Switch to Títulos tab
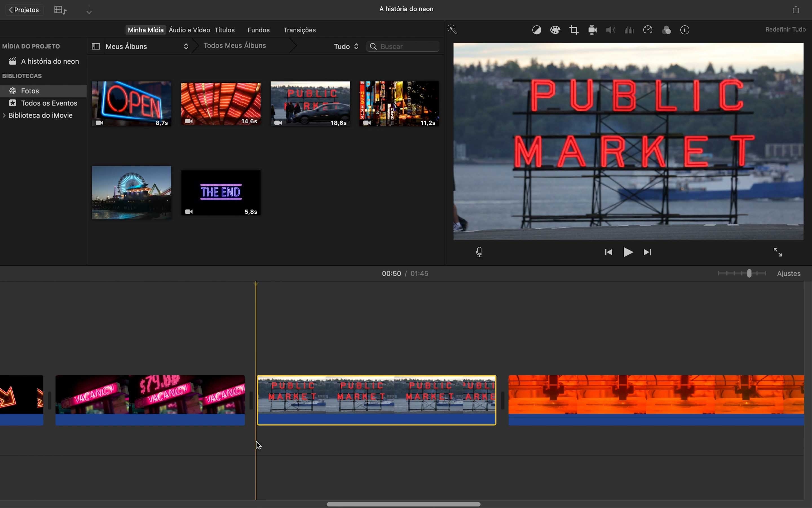The height and width of the screenshot is (508, 812). 224,30
